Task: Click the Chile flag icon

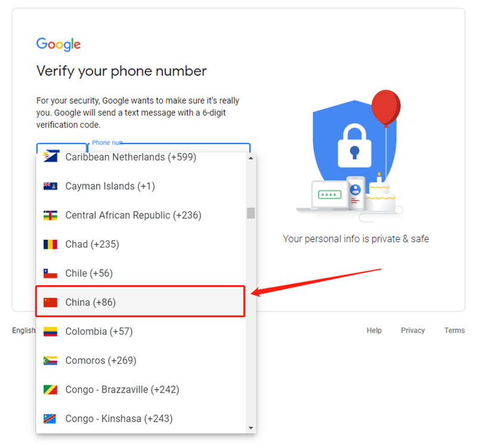Action: [50, 273]
